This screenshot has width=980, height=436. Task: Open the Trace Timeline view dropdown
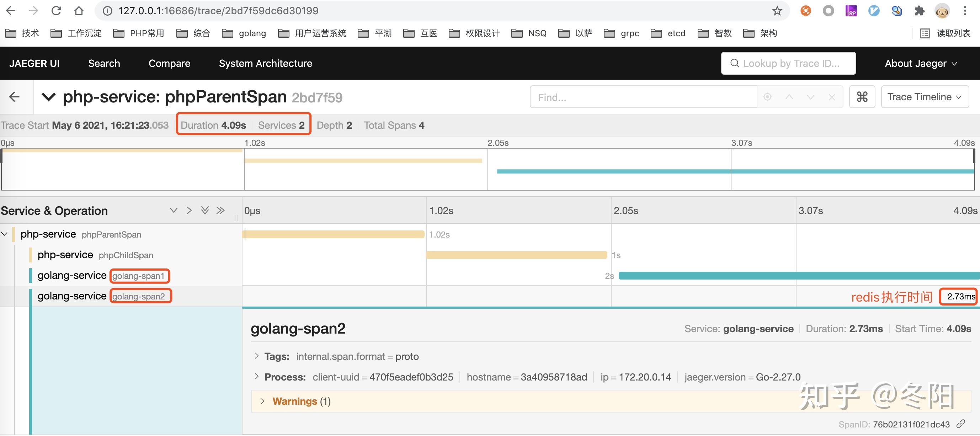(x=925, y=97)
